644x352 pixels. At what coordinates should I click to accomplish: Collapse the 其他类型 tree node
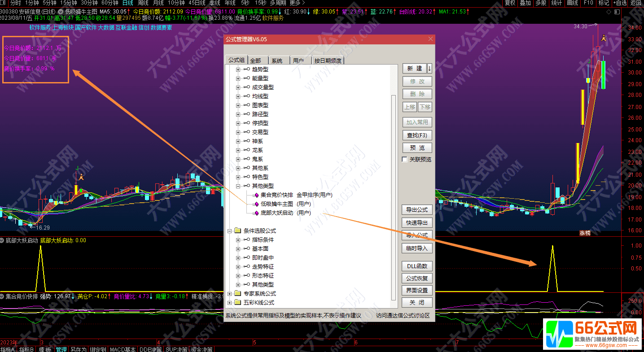(x=238, y=186)
